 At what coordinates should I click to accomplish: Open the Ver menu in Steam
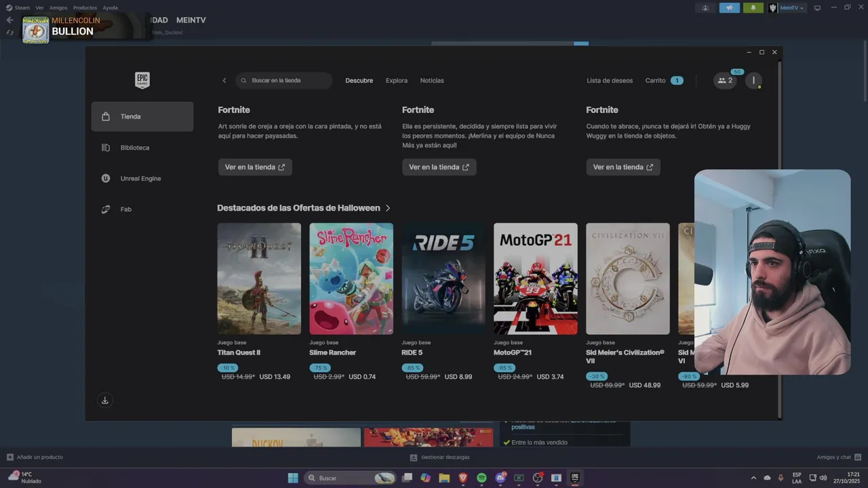[39, 7]
